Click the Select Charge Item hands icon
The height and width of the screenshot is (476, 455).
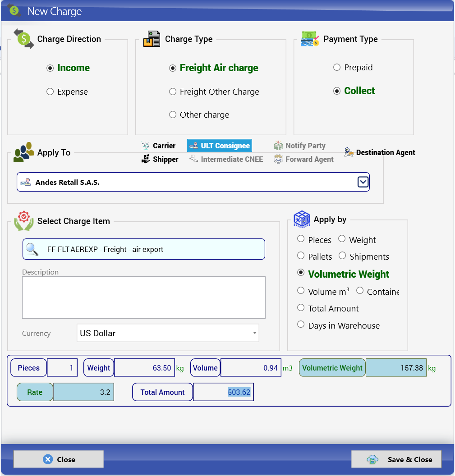point(24,221)
